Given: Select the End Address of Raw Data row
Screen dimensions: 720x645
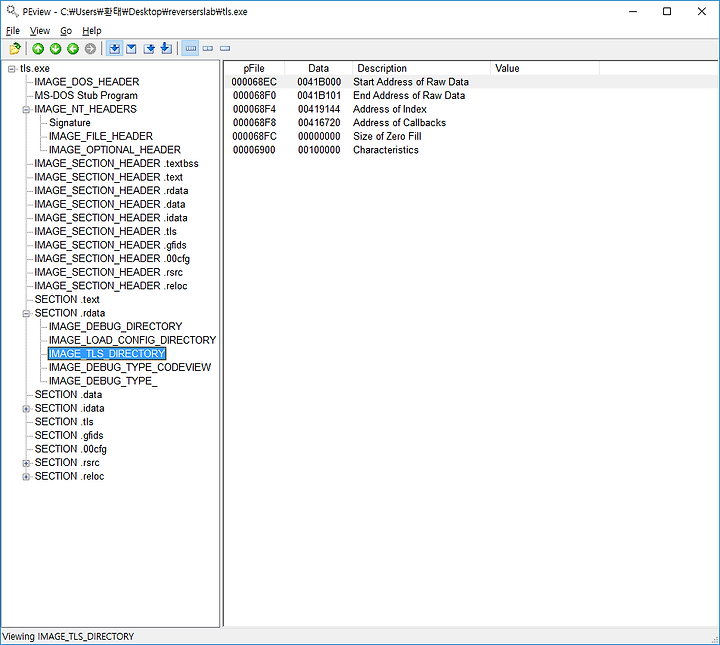Looking at the screenshot, I should pos(471,95).
